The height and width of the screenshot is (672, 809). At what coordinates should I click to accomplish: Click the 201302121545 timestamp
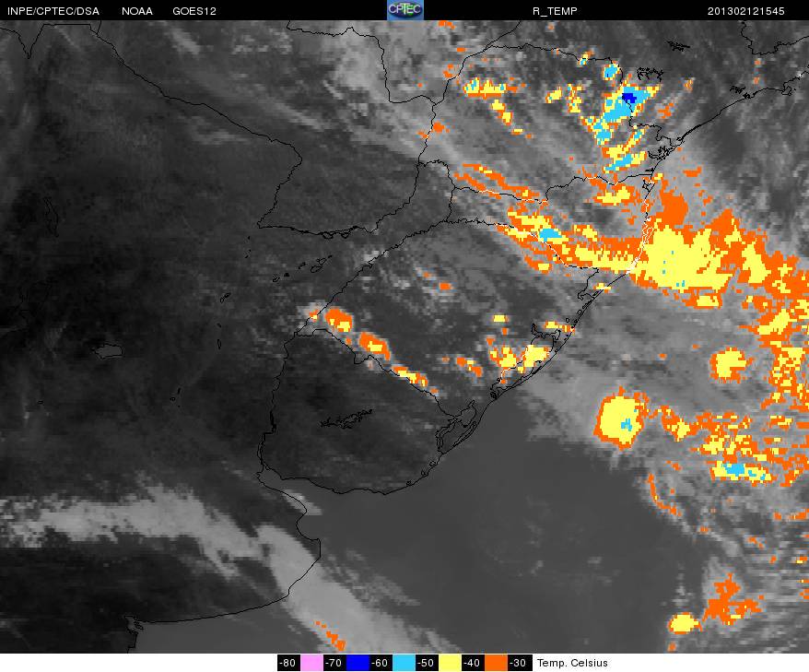coord(746,11)
